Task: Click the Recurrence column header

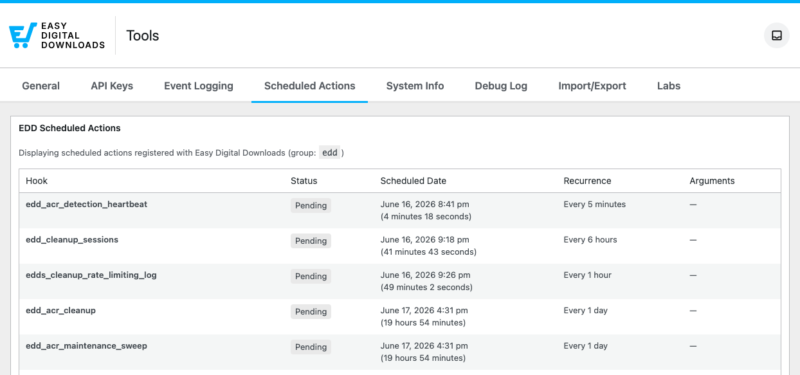Action: tap(587, 181)
